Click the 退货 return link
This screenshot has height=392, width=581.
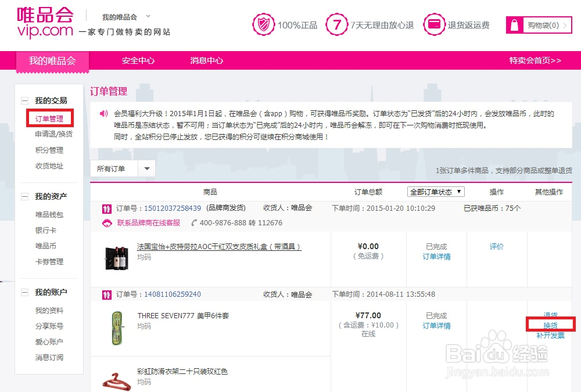pos(550,315)
